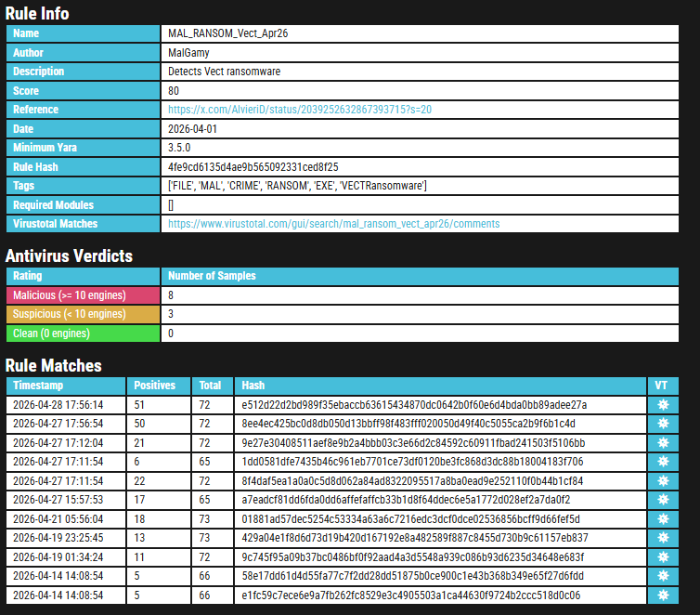Open VT icon for hash e512d22d2bd989f3…
Screen dimensions: 700x615
(x=663, y=405)
